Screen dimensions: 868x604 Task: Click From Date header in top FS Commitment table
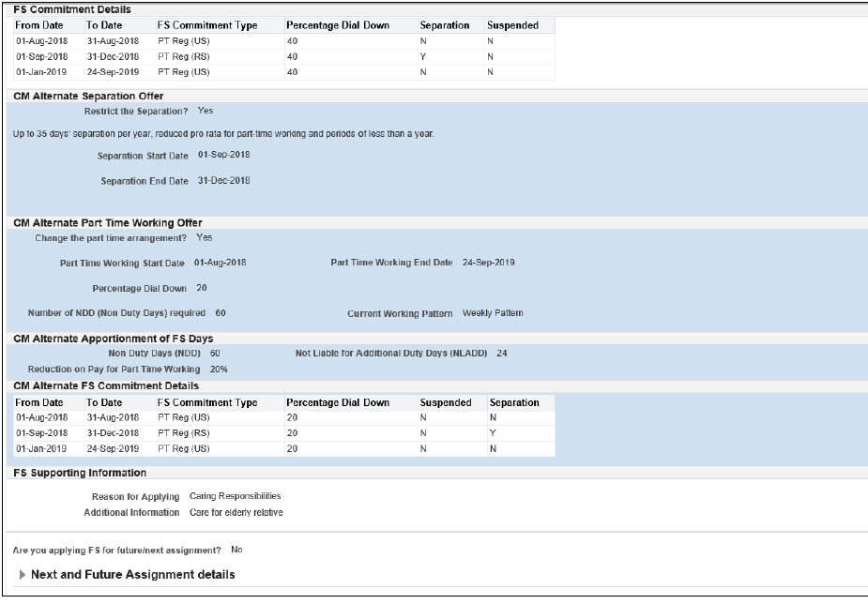pos(39,25)
